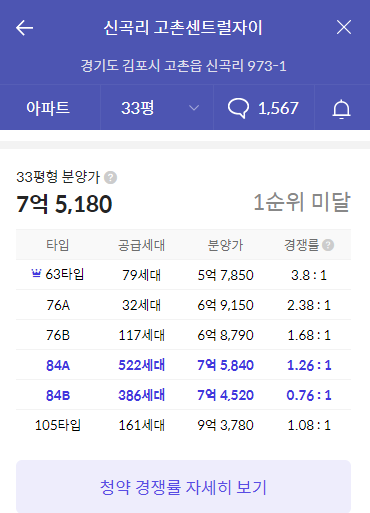The width and height of the screenshot is (370, 513).
Task: Go back using the left arrow icon
Action: click(24, 28)
